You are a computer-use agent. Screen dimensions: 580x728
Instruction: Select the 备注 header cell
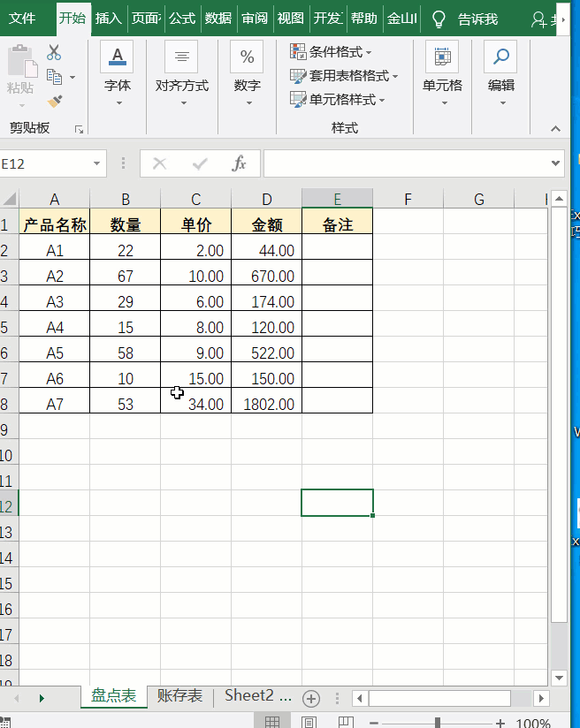337,221
